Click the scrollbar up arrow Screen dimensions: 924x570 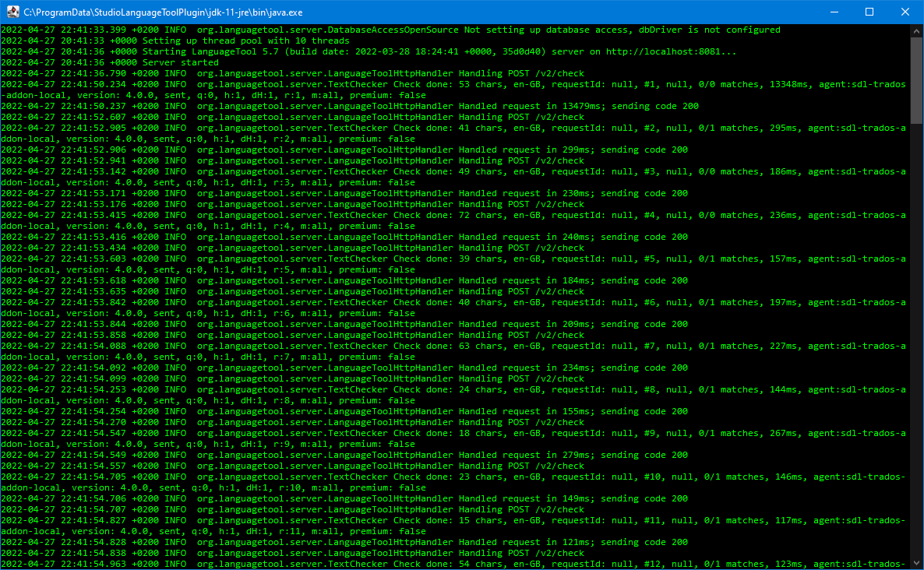coord(916,30)
